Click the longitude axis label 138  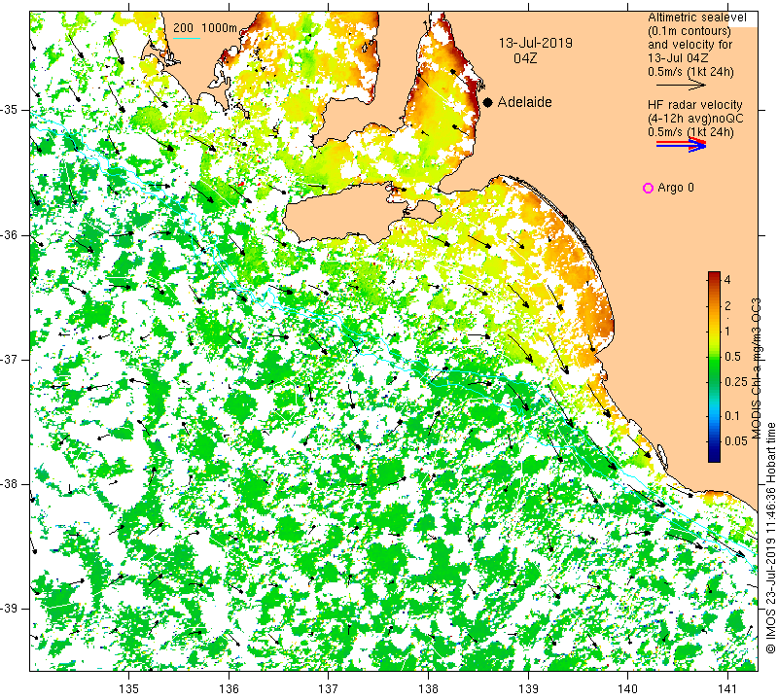point(428,688)
